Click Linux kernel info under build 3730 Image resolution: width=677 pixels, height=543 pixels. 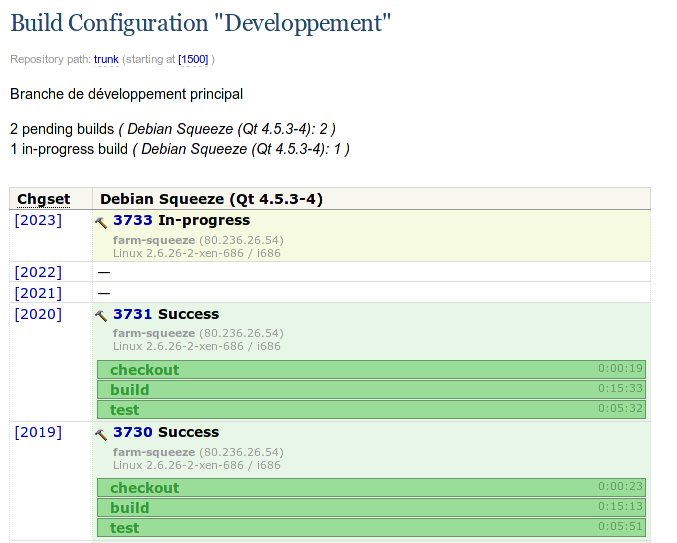(x=197, y=465)
